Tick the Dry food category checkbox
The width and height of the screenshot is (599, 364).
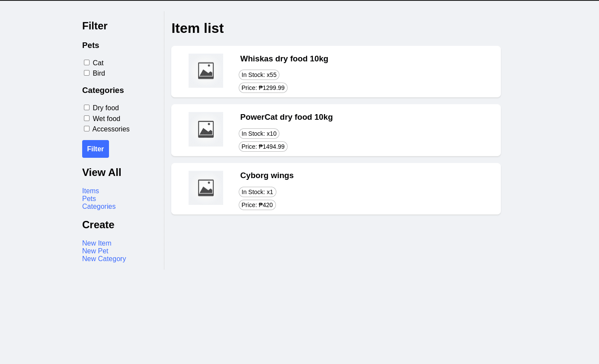coord(87,108)
